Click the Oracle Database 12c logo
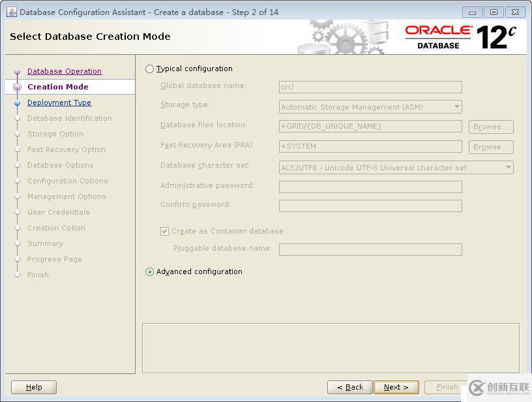Screen dimensions: 532x402 (x=461, y=37)
